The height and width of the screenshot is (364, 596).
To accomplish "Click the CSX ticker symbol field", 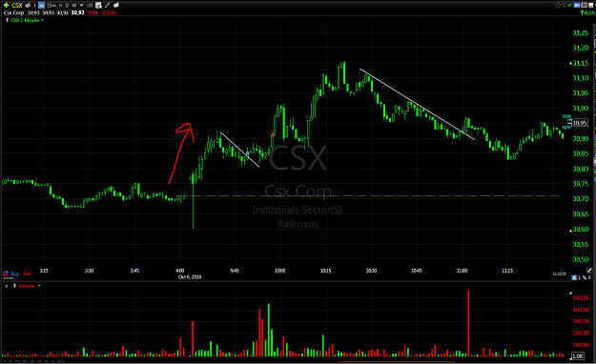I will [x=17, y=6].
